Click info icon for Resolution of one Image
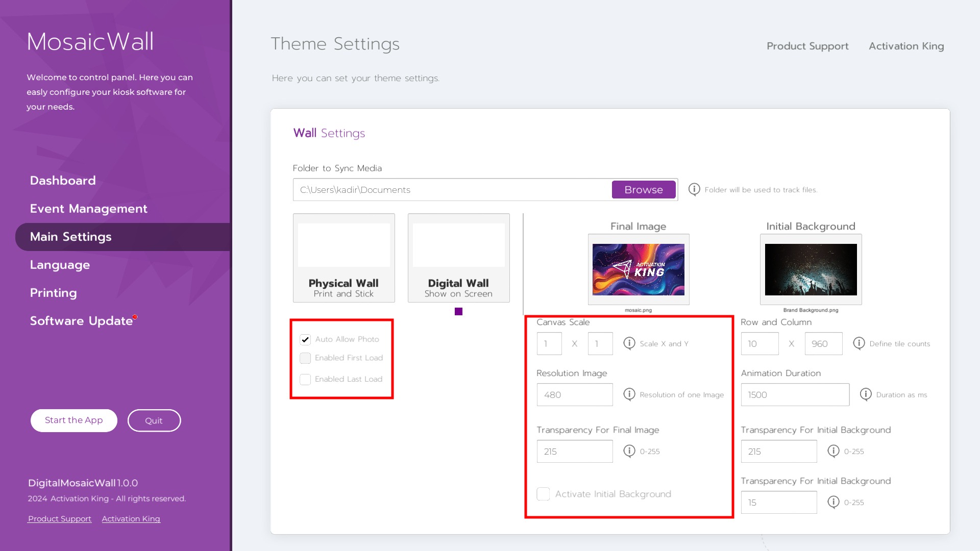 coord(629,394)
